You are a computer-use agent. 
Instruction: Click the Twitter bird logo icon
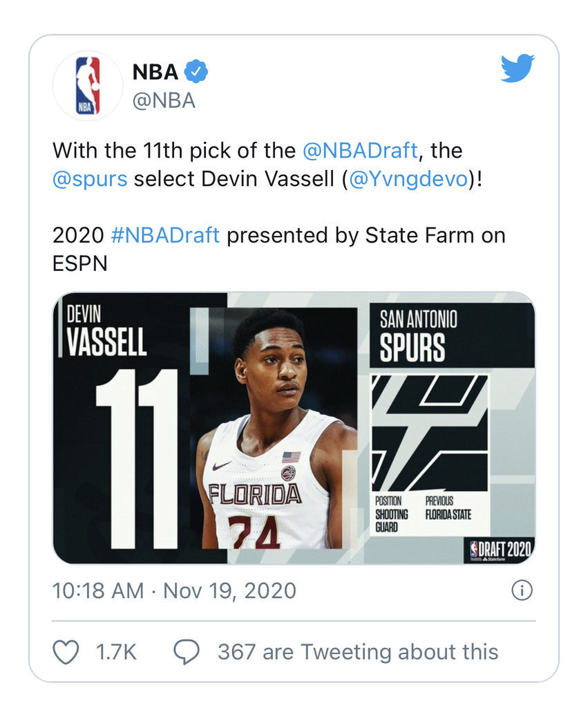click(518, 68)
